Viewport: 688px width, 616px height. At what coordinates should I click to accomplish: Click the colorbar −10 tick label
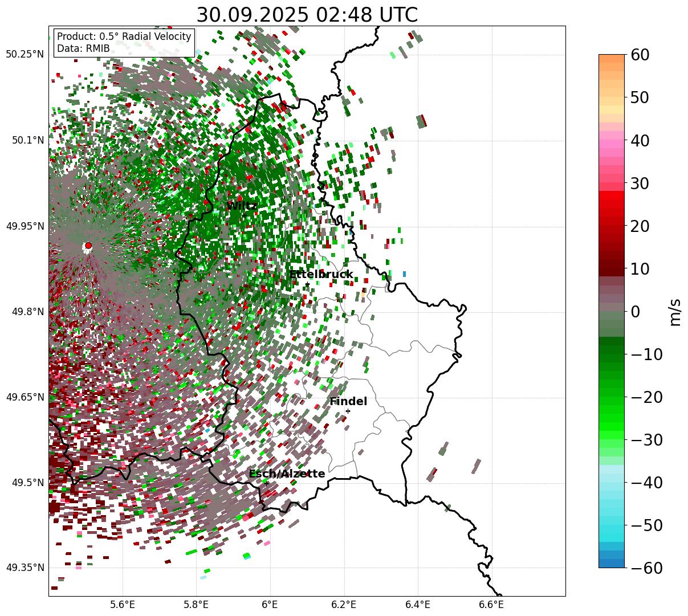[646, 354]
